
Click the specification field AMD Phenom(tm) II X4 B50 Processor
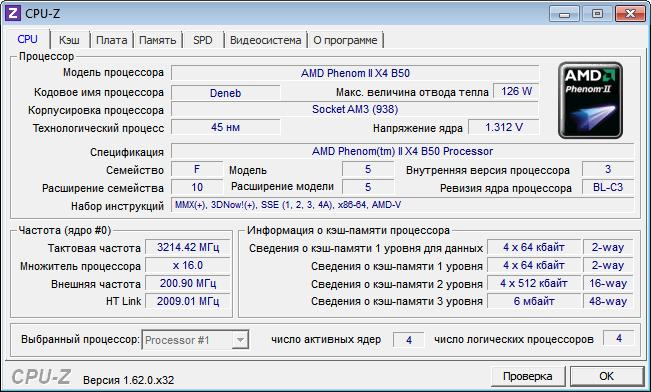click(x=402, y=151)
